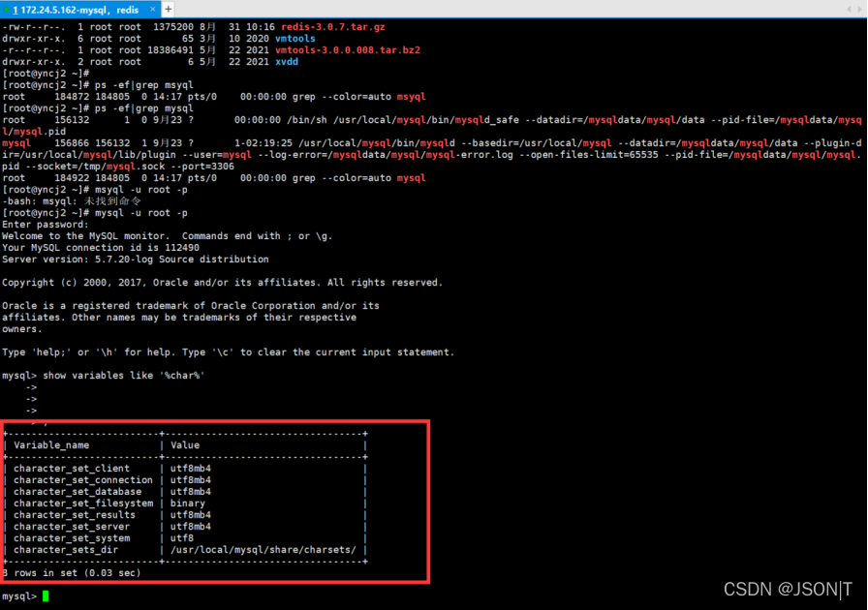
Task: Click vmtools-3.0.0.008.tar.bz2 file name
Action: (348, 49)
